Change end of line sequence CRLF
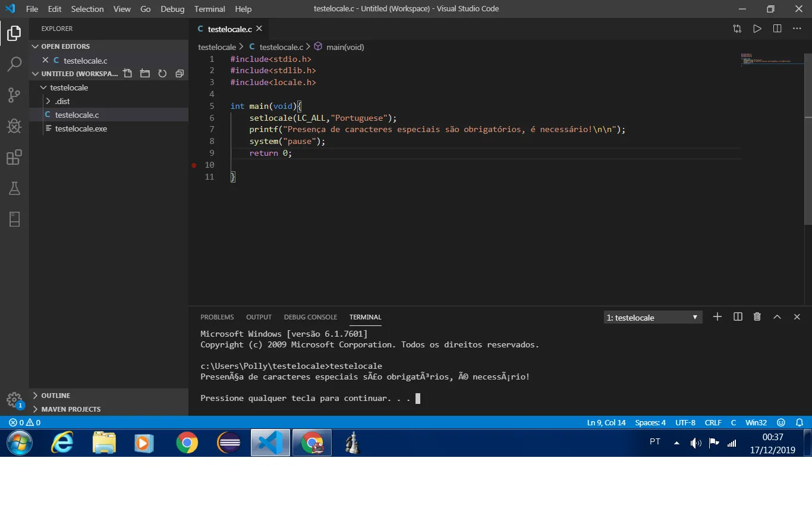Image resolution: width=812 pixels, height=508 pixels. [713, 422]
